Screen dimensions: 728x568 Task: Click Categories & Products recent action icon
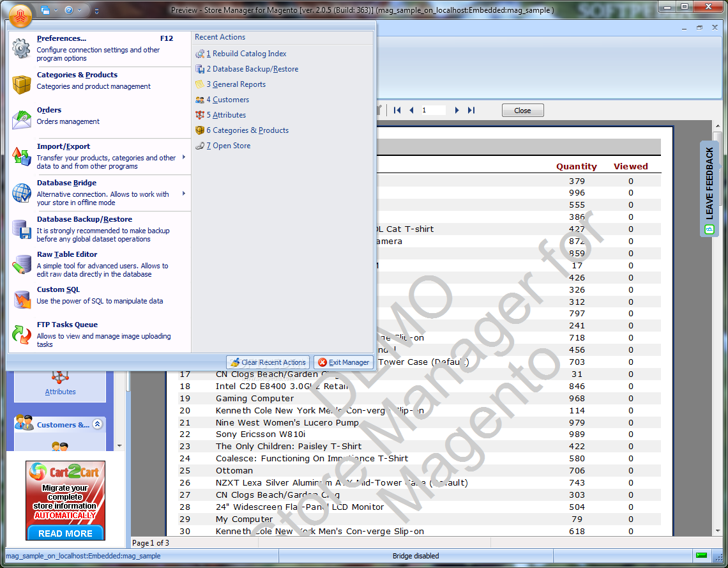[200, 130]
